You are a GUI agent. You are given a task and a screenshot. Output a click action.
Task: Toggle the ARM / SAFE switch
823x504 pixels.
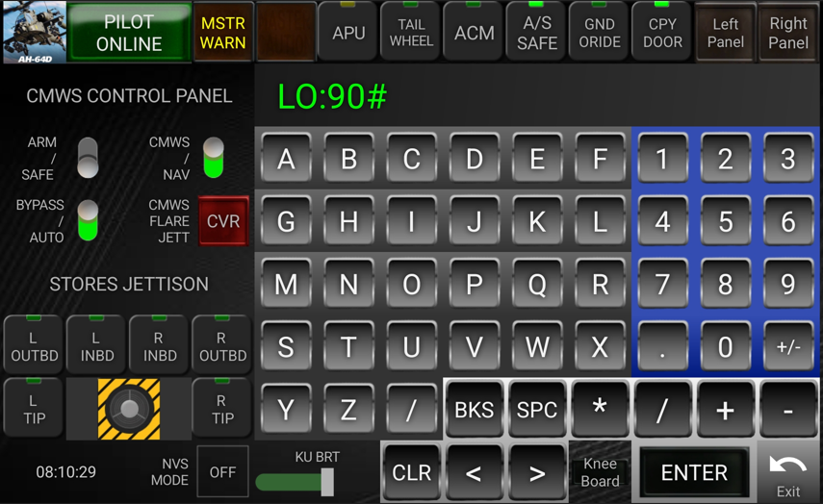click(88, 158)
